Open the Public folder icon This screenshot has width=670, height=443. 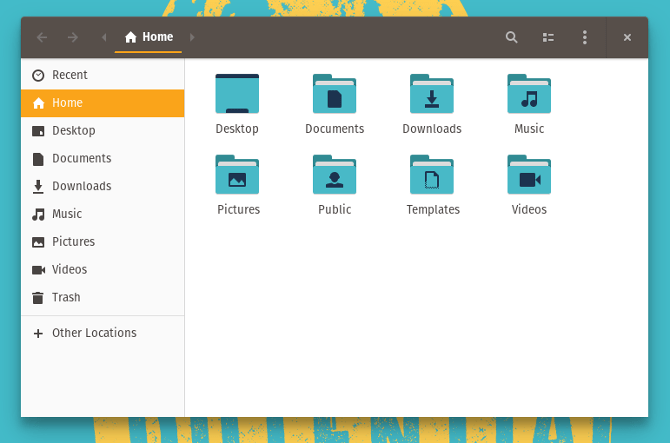[x=335, y=174]
